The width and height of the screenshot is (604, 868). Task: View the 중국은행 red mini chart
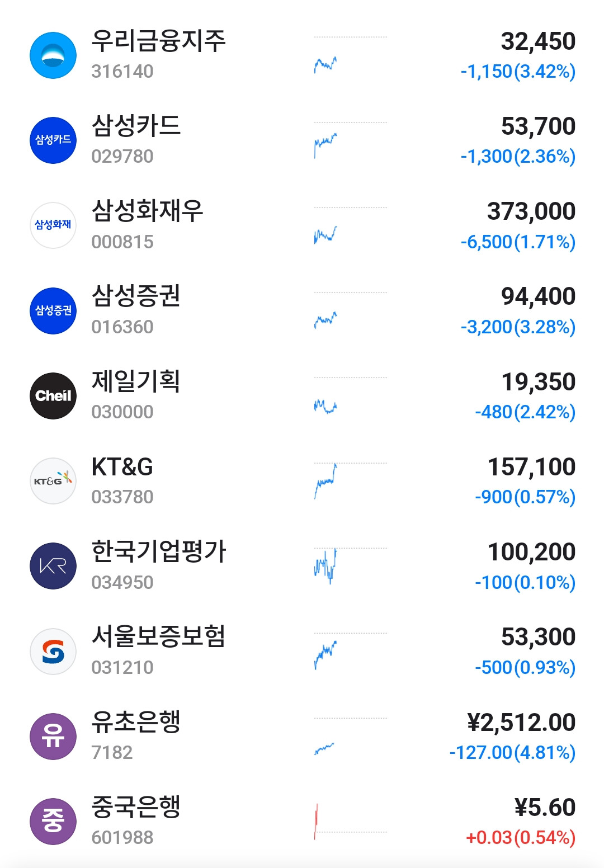[317, 822]
